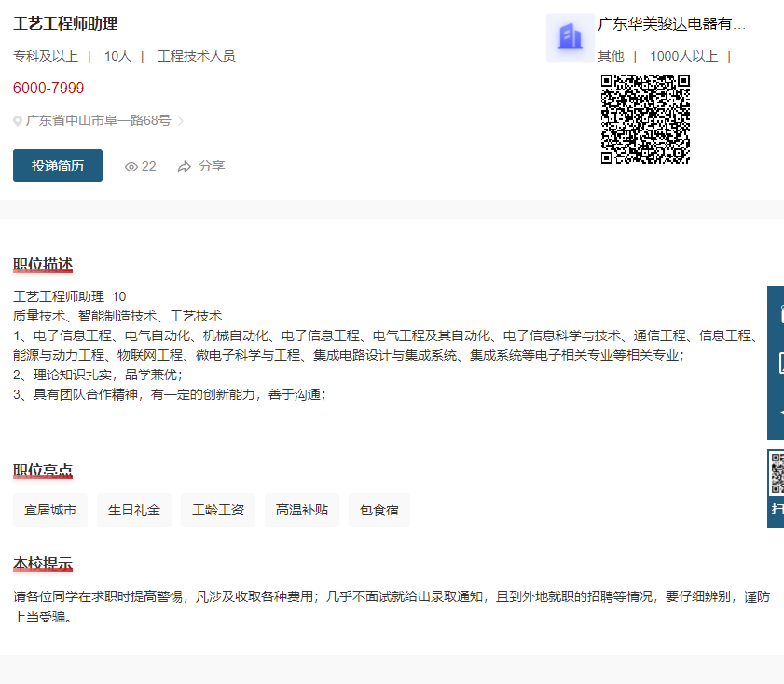Click the line 3、具有团队合作精神

170,395
